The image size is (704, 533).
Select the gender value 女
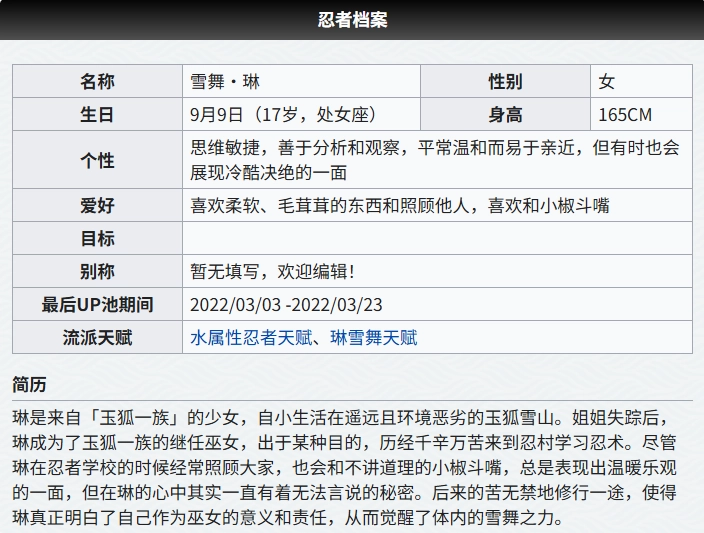coord(607,82)
